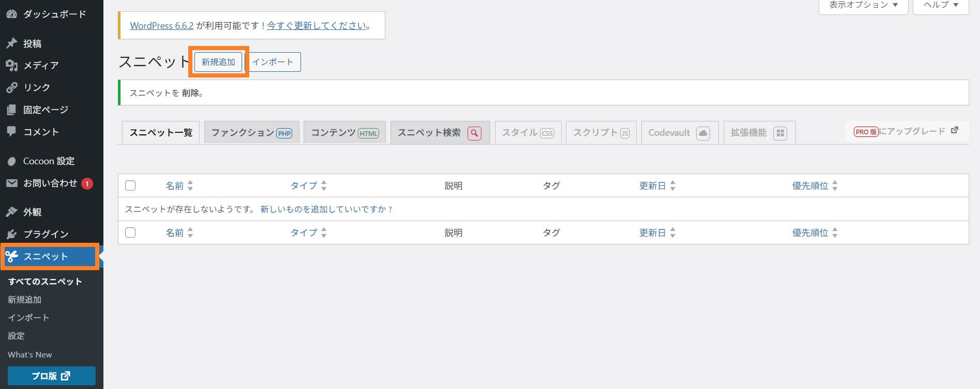Click the chain link icon beside リンク
This screenshot has width=980, height=389.
pyautogui.click(x=11, y=87)
